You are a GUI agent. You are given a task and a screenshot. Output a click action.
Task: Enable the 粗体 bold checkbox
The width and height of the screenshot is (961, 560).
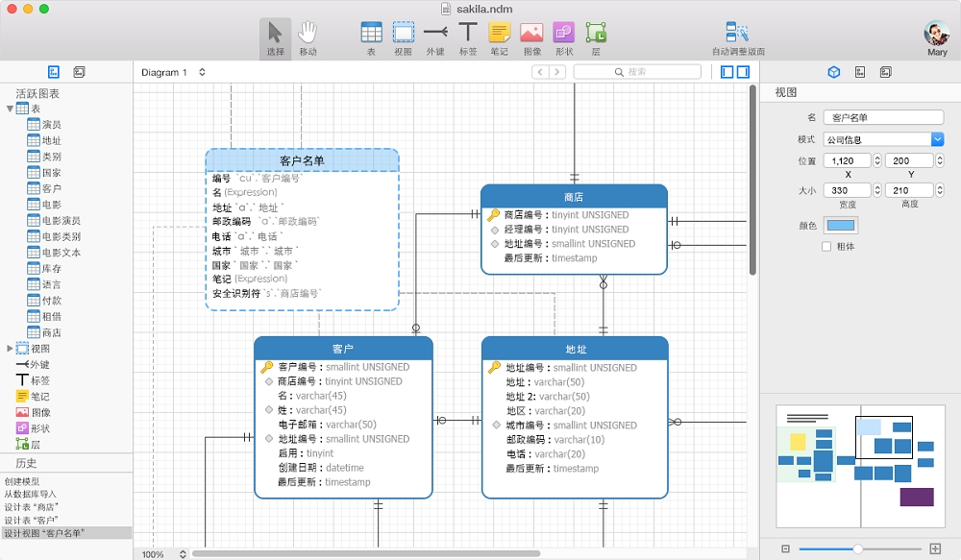826,246
